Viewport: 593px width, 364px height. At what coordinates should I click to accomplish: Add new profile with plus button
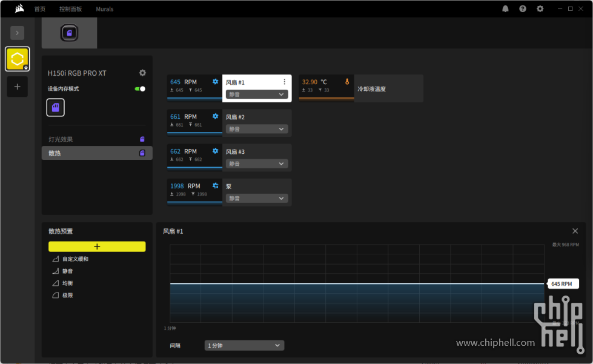(x=17, y=87)
